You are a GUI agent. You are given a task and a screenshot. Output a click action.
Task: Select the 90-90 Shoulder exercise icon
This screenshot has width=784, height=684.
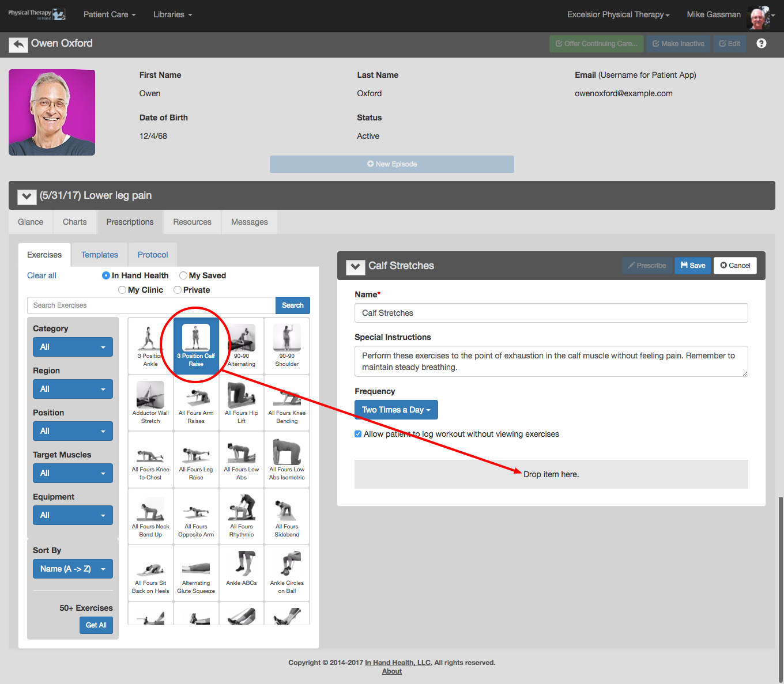tap(287, 346)
